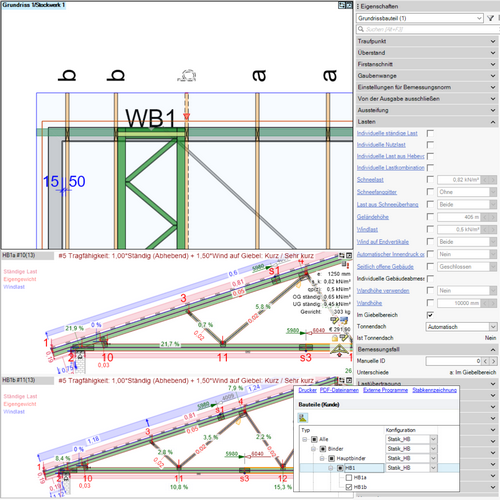Click connector edit icon above price in HB1a

(x=334, y=320)
